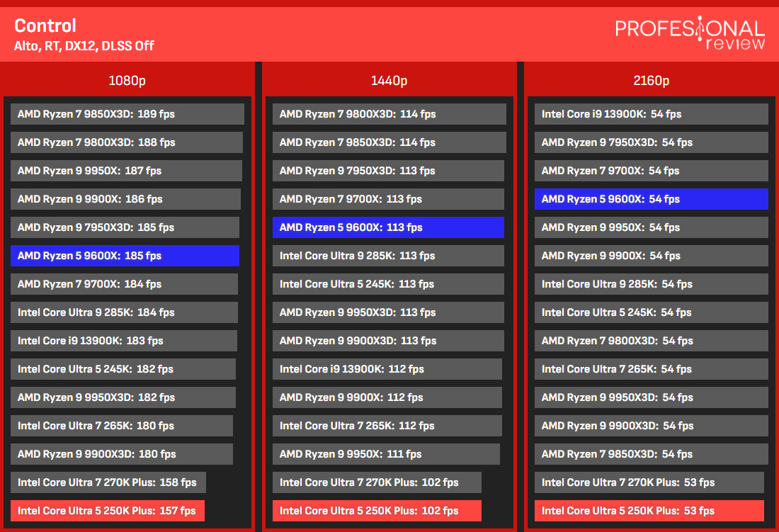Select Core Ultra 5 245K 54 fps row
779x532 pixels.
click(652, 312)
